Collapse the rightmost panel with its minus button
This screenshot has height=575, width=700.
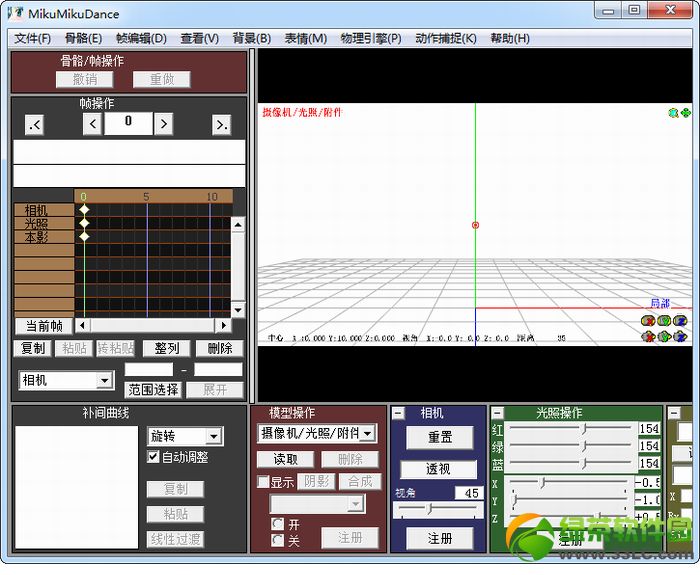click(x=674, y=413)
